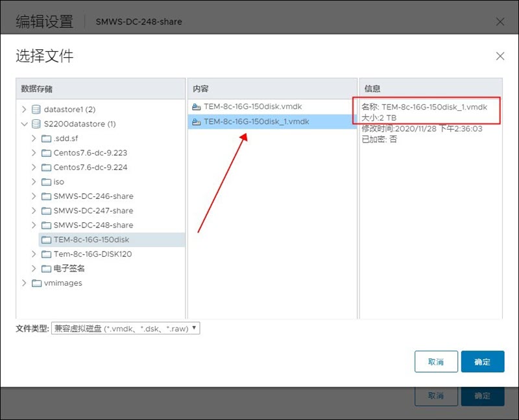Click the TEM-8c-16G-150disk_1.vmdk disk file icon

197,122
